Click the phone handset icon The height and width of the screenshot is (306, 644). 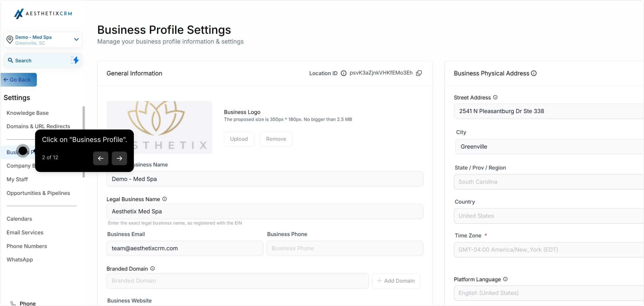pyautogui.click(x=13, y=303)
